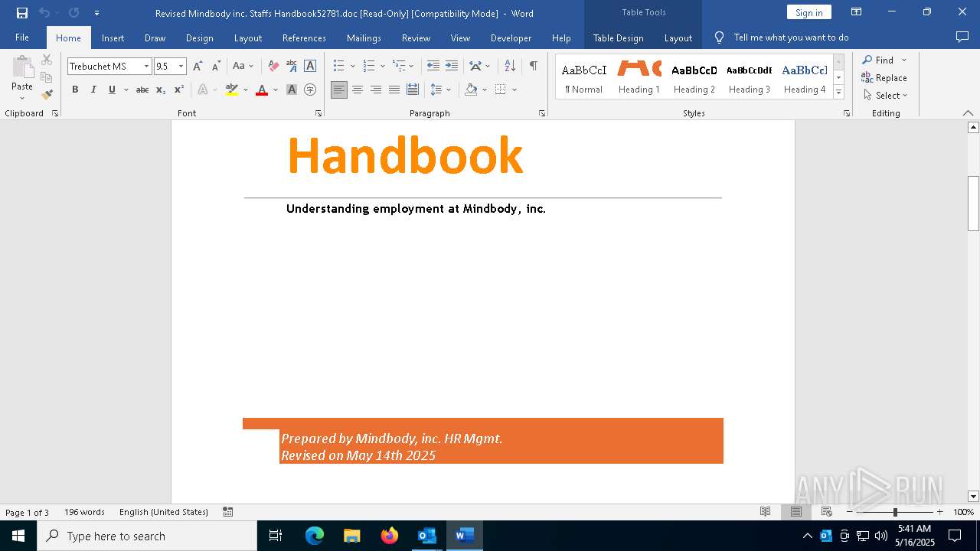Click Multilevel List icon

point(399,67)
